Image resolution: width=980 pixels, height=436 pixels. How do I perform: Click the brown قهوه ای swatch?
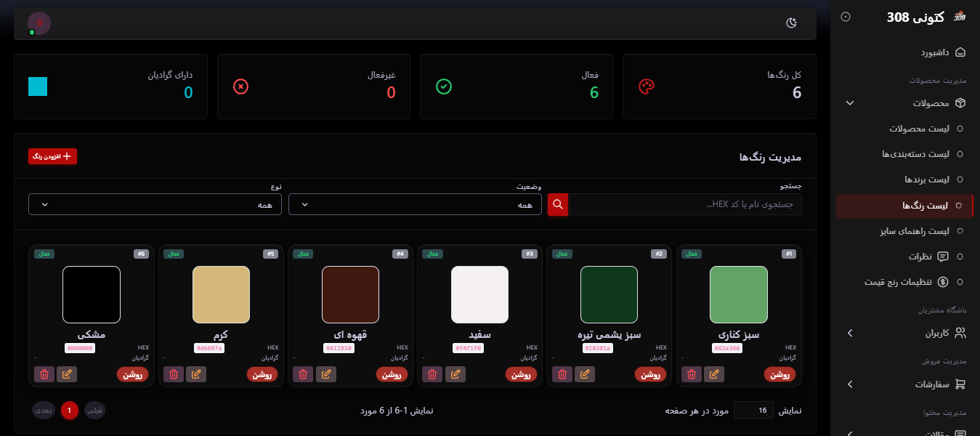pyautogui.click(x=350, y=294)
